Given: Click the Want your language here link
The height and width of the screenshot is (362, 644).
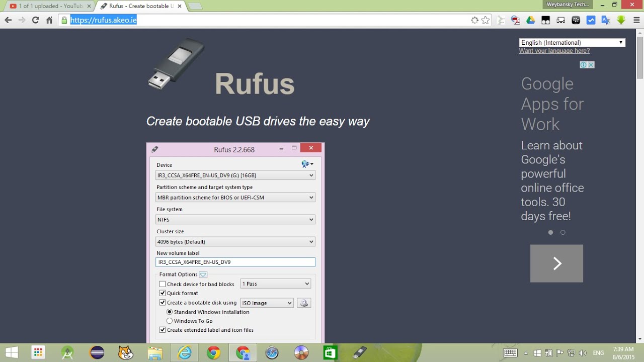Looking at the screenshot, I should point(554,51).
